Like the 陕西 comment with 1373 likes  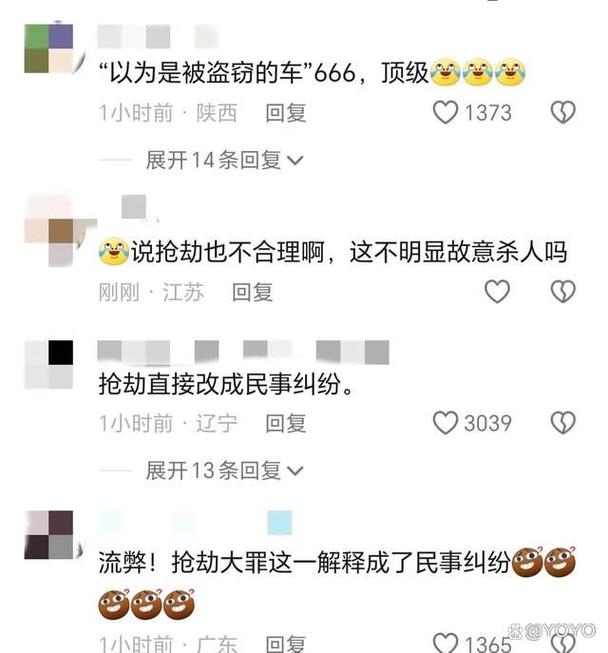click(x=445, y=112)
